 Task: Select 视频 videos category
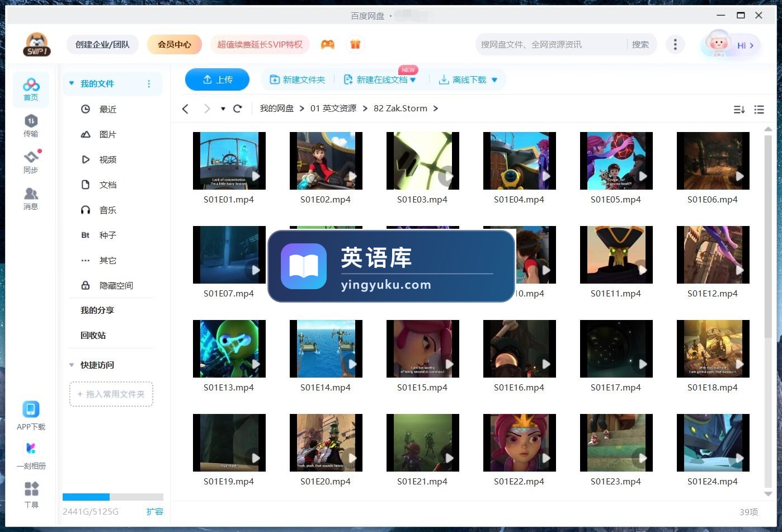click(108, 159)
